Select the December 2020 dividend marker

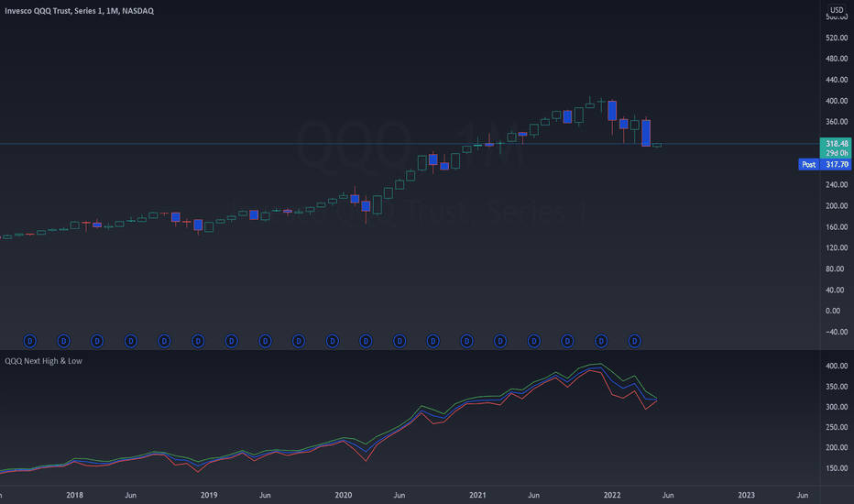coord(466,341)
